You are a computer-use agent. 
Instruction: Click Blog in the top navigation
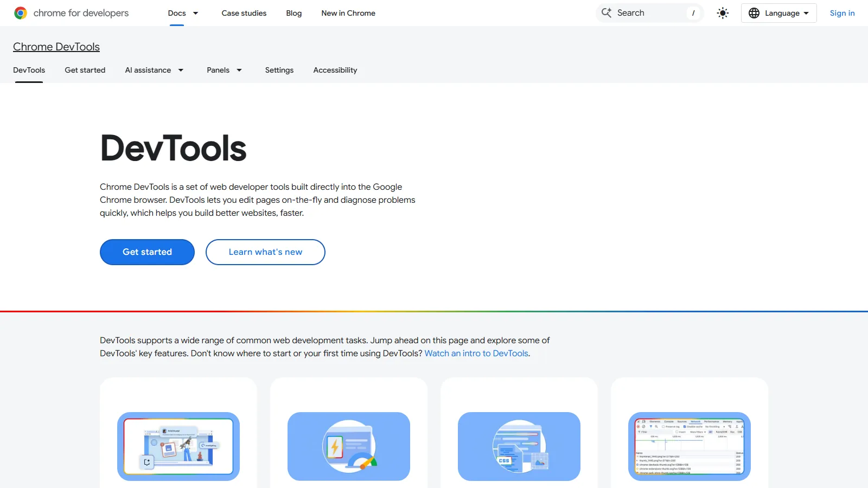pos(293,13)
